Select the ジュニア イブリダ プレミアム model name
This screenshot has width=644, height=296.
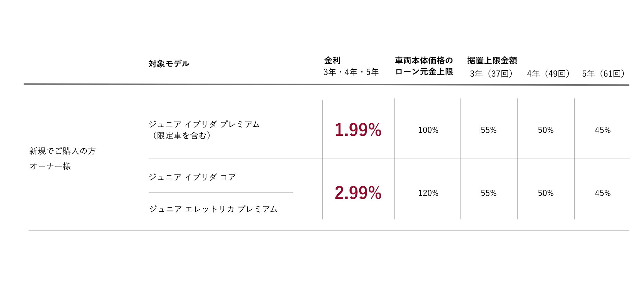pyautogui.click(x=204, y=124)
